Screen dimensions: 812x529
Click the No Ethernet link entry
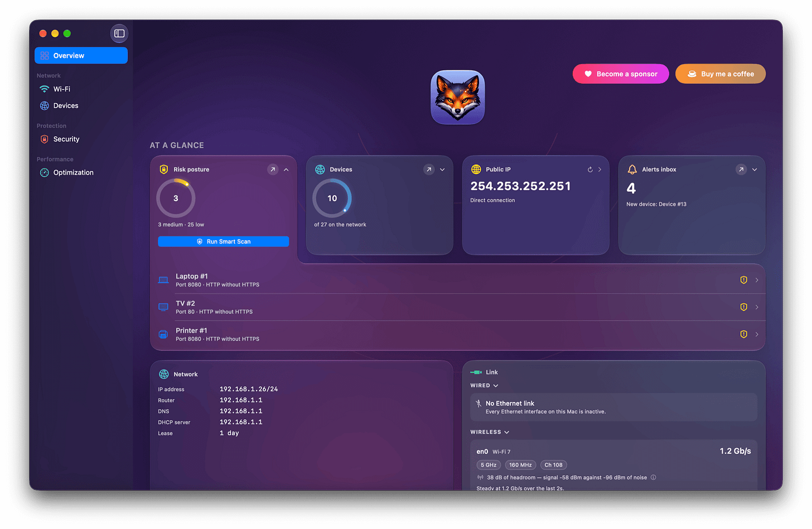point(613,407)
